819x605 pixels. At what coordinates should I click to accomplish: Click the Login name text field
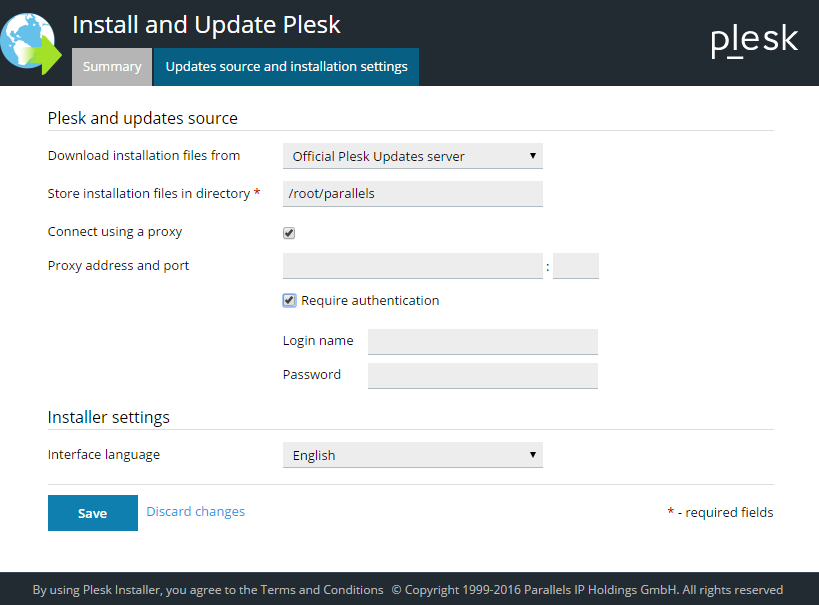482,342
